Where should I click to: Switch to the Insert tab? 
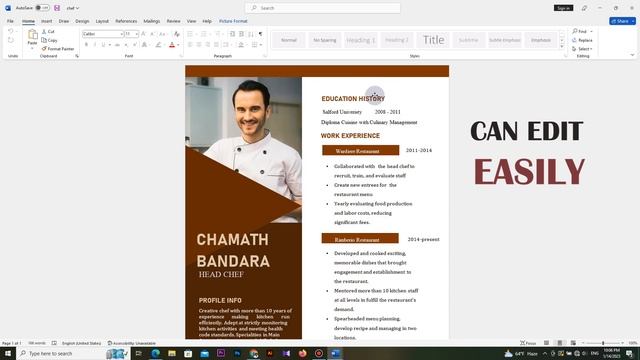coord(47,21)
